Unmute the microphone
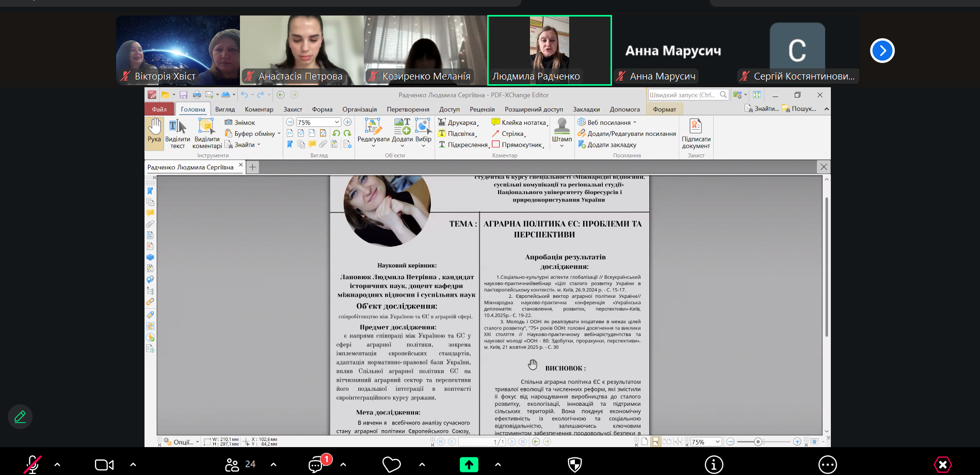 point(33,465)
